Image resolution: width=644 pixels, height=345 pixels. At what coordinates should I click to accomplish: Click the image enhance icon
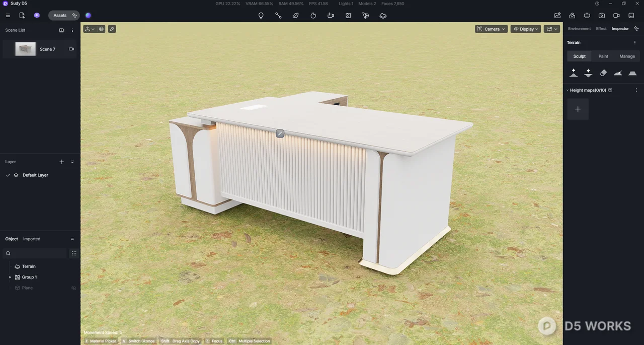coord(557,16)
